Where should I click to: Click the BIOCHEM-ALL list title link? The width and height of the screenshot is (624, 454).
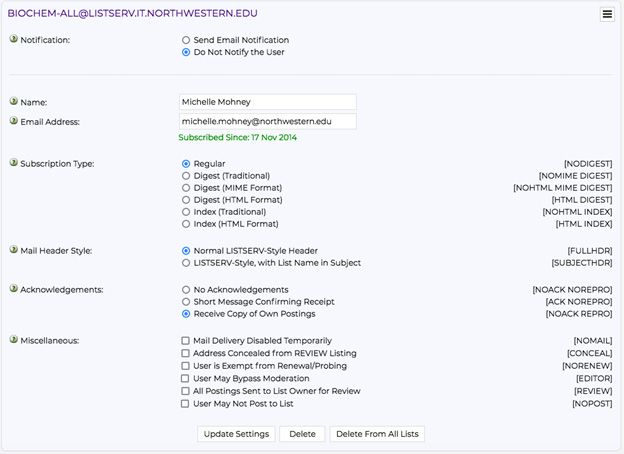click(x=133, y=13)
